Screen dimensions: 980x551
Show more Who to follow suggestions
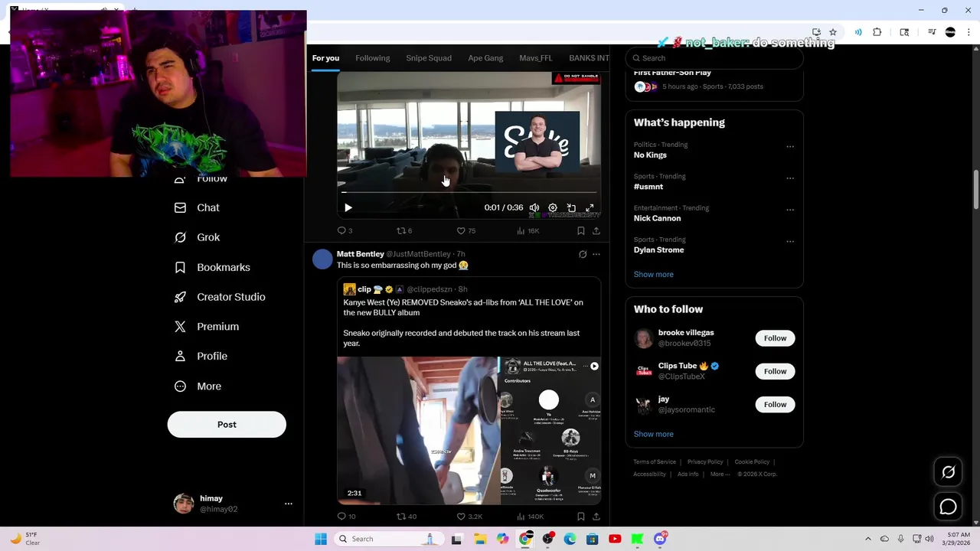click(654, 434)
